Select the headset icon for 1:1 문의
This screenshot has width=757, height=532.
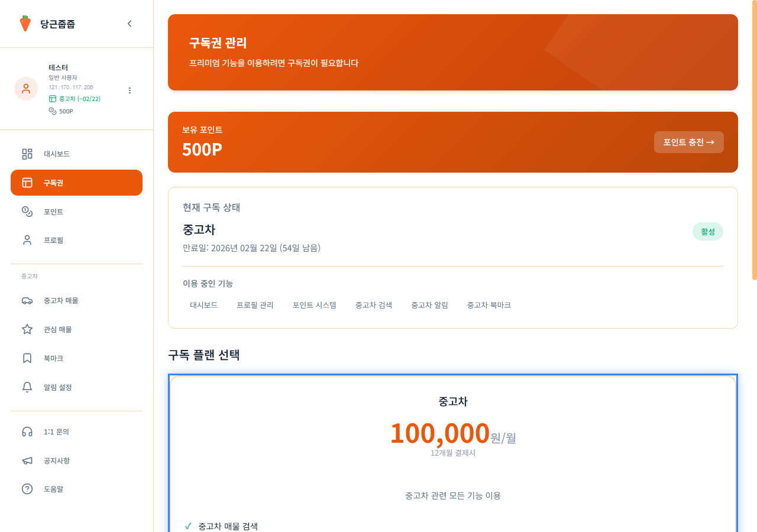tap(27, 432)
